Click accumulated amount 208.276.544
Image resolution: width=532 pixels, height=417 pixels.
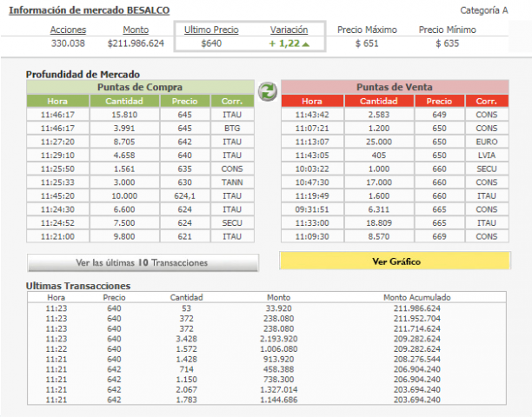pyautogui.click(x=417, y=360)
